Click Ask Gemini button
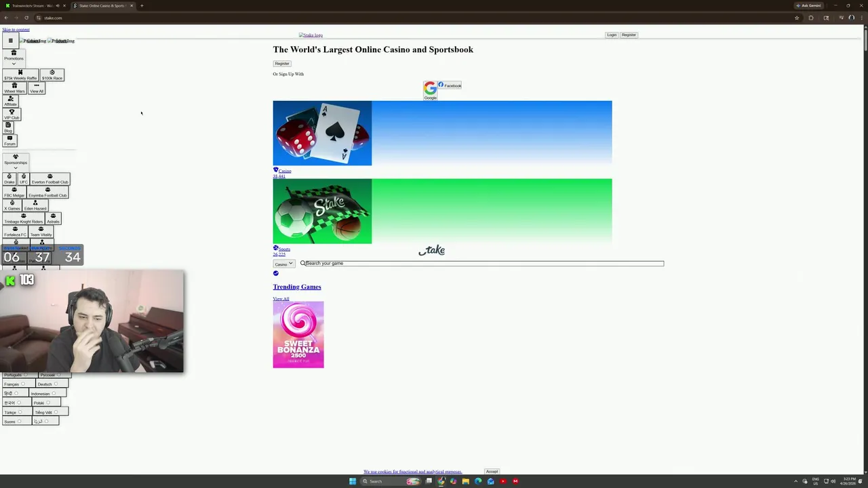 (808, 5)
